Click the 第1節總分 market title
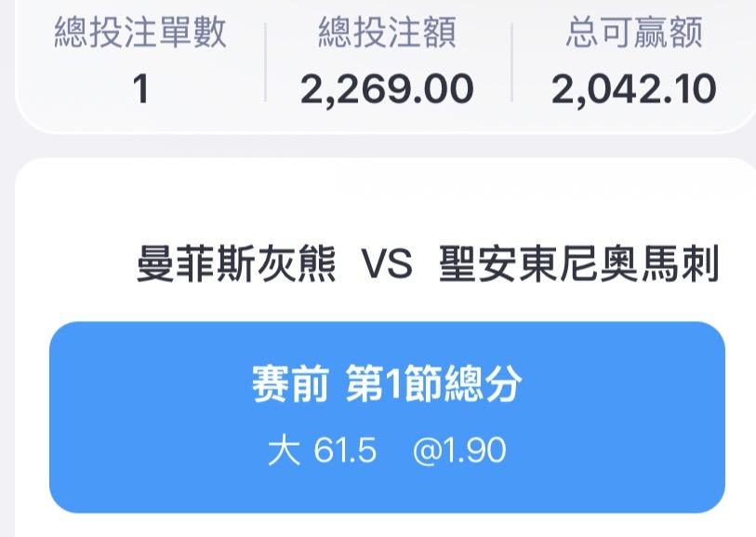 433,384
